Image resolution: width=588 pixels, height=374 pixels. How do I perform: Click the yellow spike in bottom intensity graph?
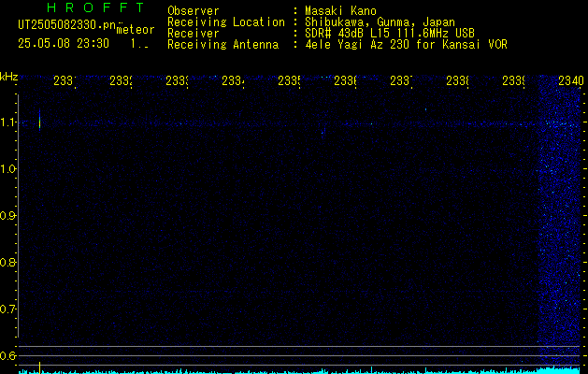coord(39,367)
